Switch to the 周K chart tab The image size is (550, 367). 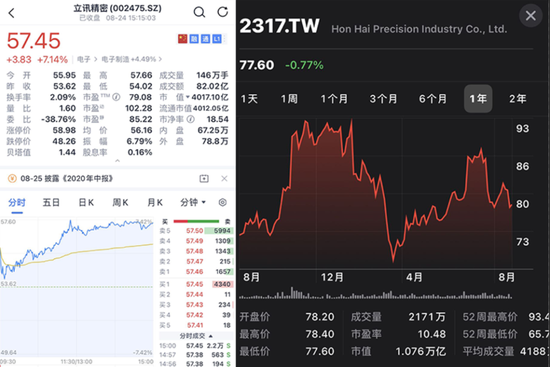[x=120, y=202]
